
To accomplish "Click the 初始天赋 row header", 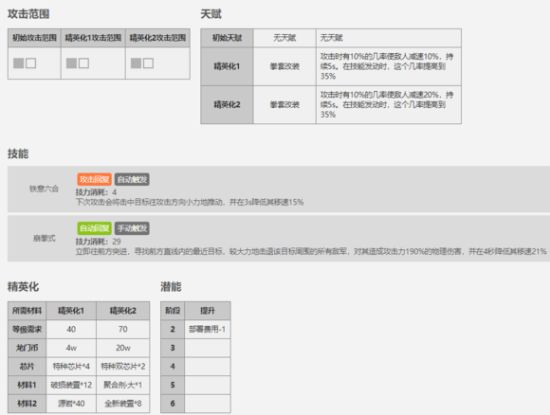I will coord(227,38).
